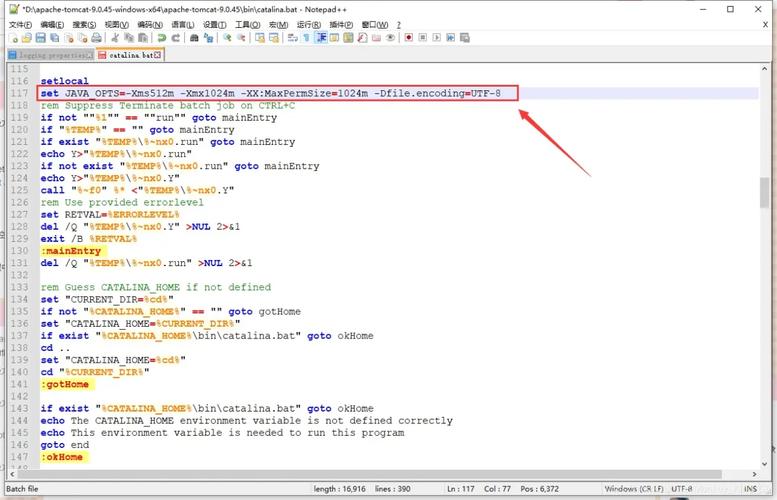Image resolution: width=777 pixels, height=500 pixels.
Task: Toggle show all characters pilcrow icon
Action: pyautogui.click(x=306, y=38)
